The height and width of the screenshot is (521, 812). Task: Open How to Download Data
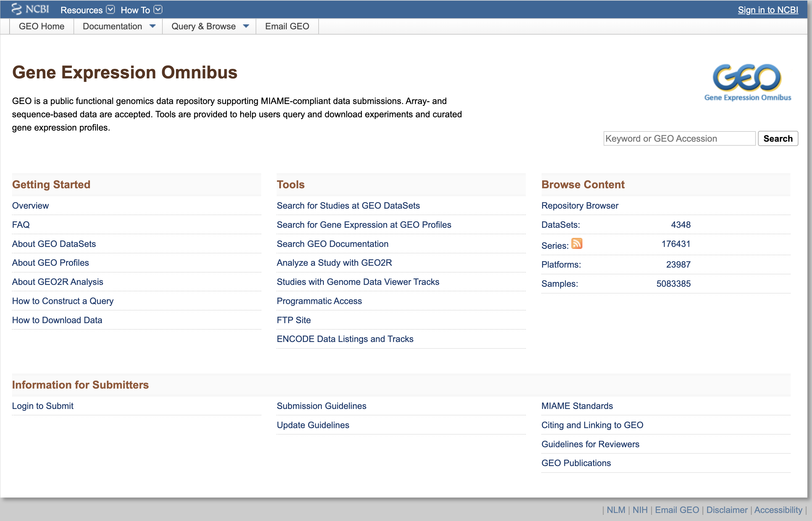click(x=57, y=320)
